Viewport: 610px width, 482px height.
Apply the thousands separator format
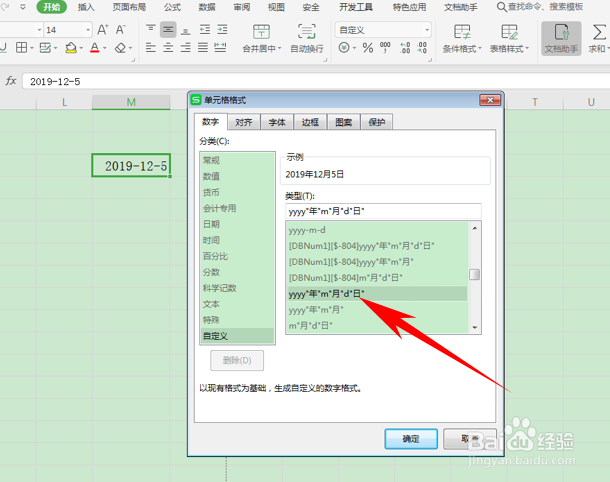385,47
